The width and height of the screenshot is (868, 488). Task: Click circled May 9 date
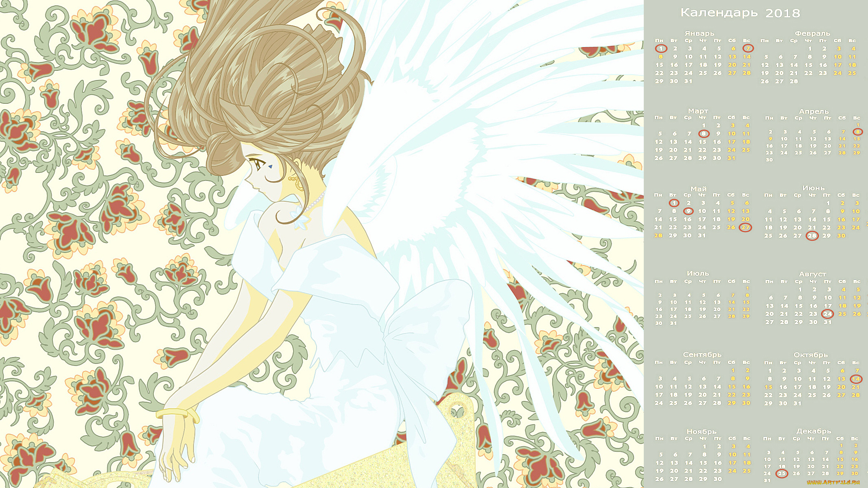[688, 211]
